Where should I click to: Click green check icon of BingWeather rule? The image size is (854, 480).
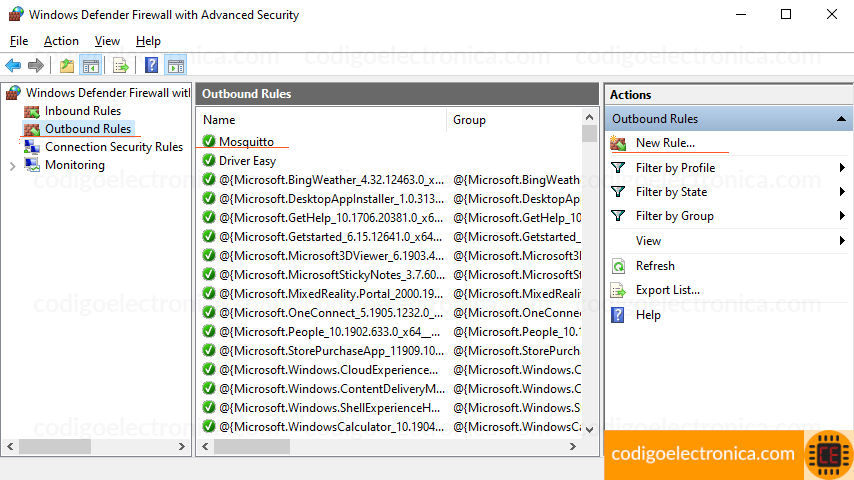209,179
